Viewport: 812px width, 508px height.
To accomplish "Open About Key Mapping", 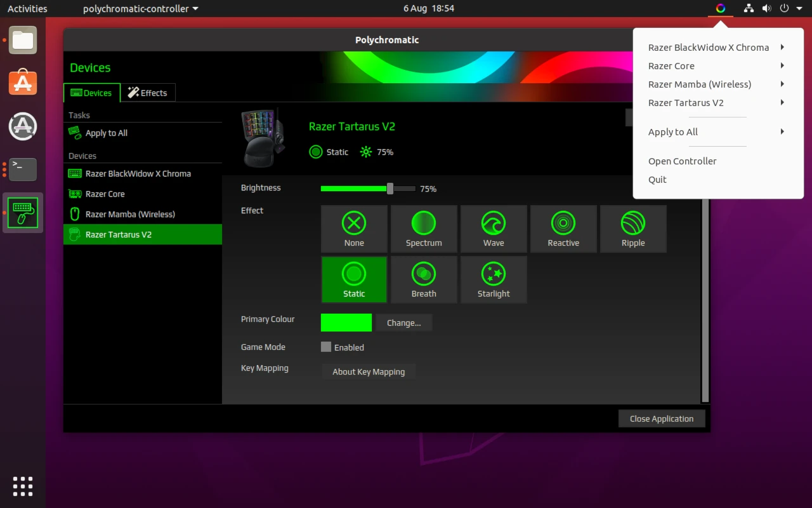I will (369, 371).
